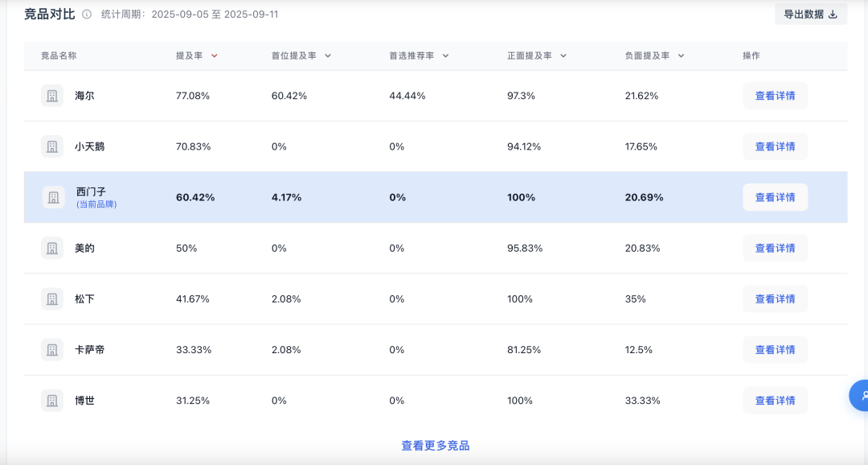The image size is (868, 465).
Task: Select the 美的 brand name
Action: point(84,249)
